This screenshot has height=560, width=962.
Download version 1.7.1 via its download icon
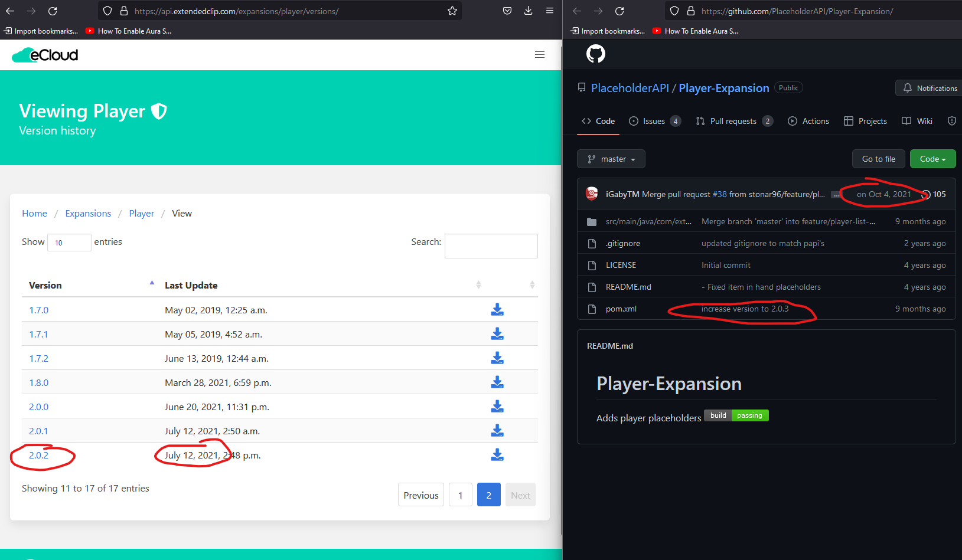[497, 334]
